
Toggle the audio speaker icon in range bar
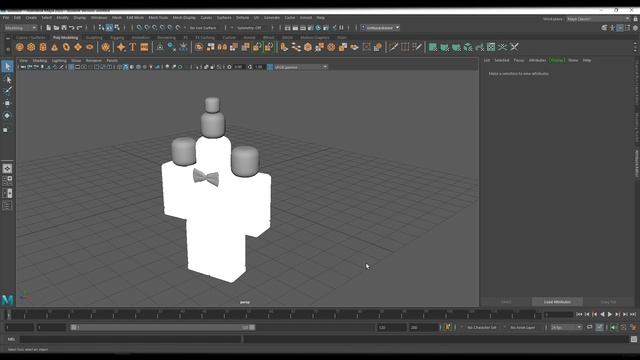tap(613, 327)
